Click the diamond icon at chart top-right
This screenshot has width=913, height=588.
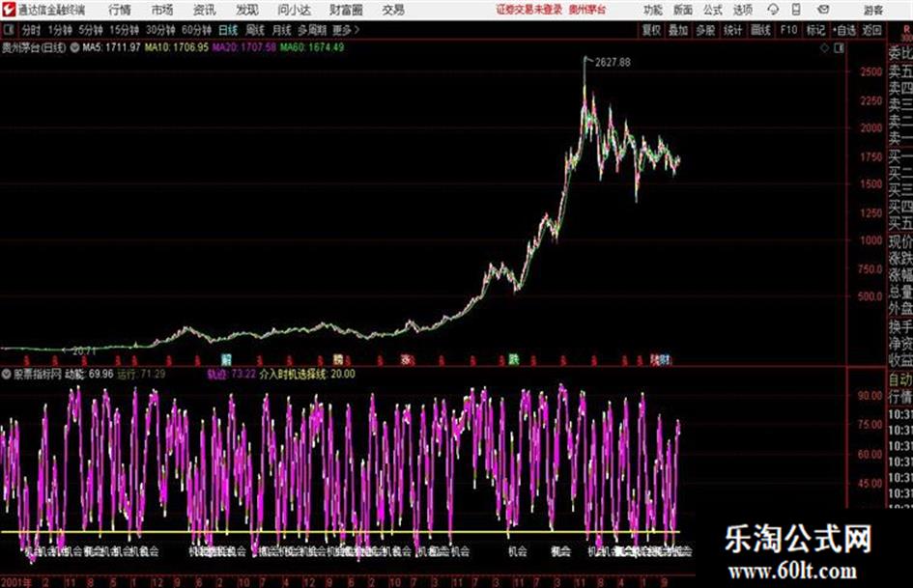[x=824, y=48]
